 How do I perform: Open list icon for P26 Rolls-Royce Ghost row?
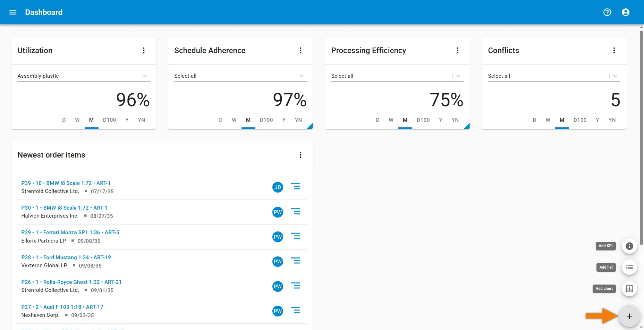pos(296,286)
